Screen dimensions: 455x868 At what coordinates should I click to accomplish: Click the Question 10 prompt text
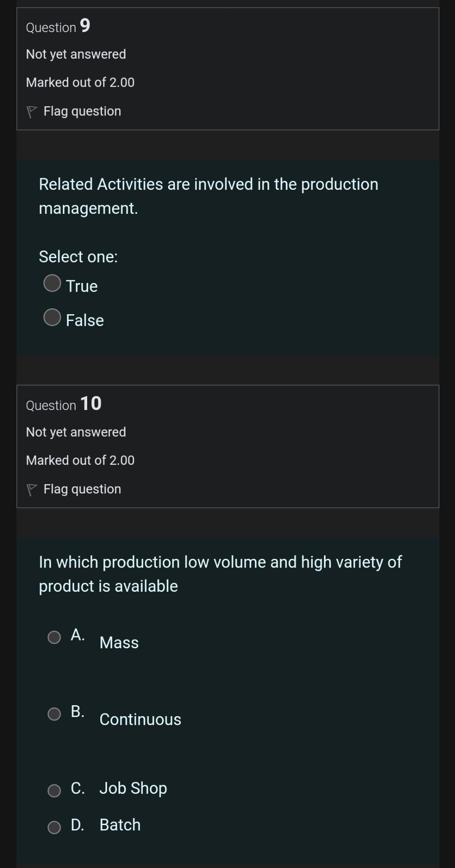click(220, 573)
